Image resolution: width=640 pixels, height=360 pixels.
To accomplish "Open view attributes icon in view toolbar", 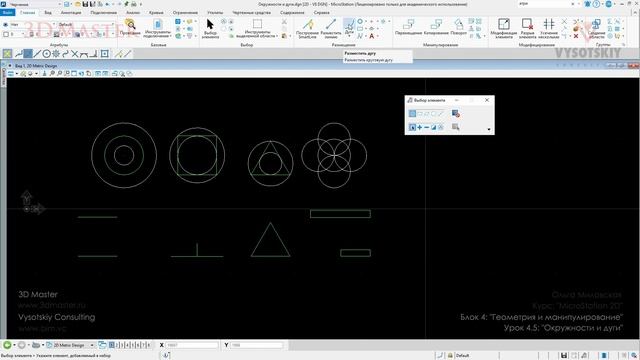I will tap(11, 74).
